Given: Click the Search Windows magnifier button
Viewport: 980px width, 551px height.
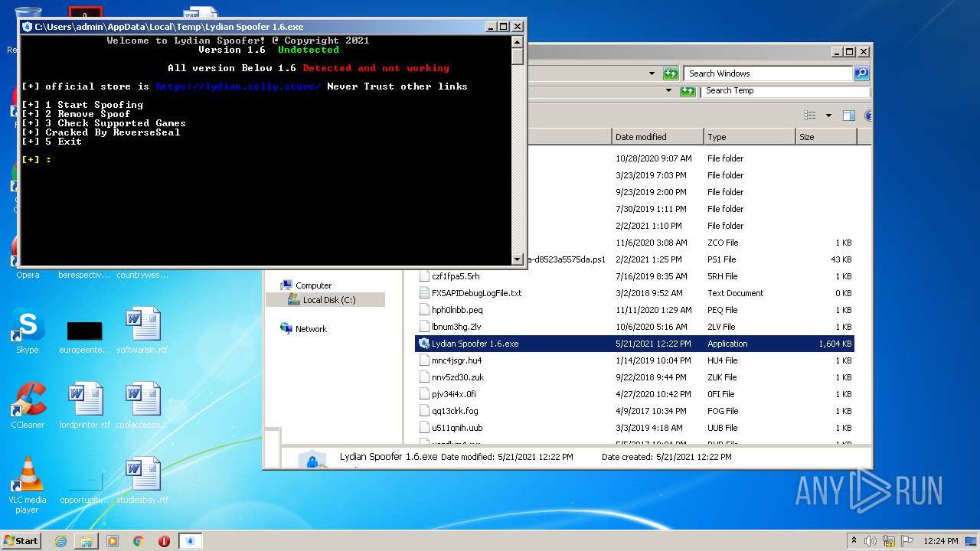Looking at the screenshot, I should 861,73.
